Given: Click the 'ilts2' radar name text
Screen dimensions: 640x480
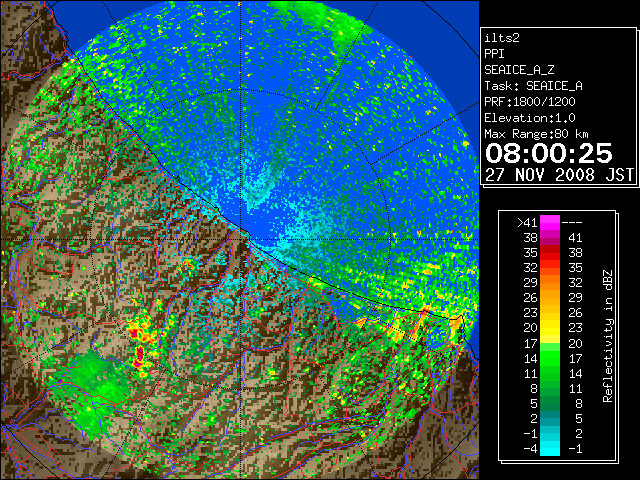Looking at the screenshot, I should (x=502, y=38).
